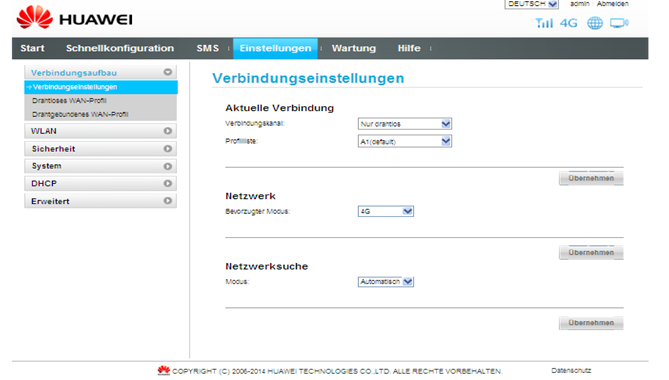Click Übernehmen under Netzwerk

pos(591,252)
